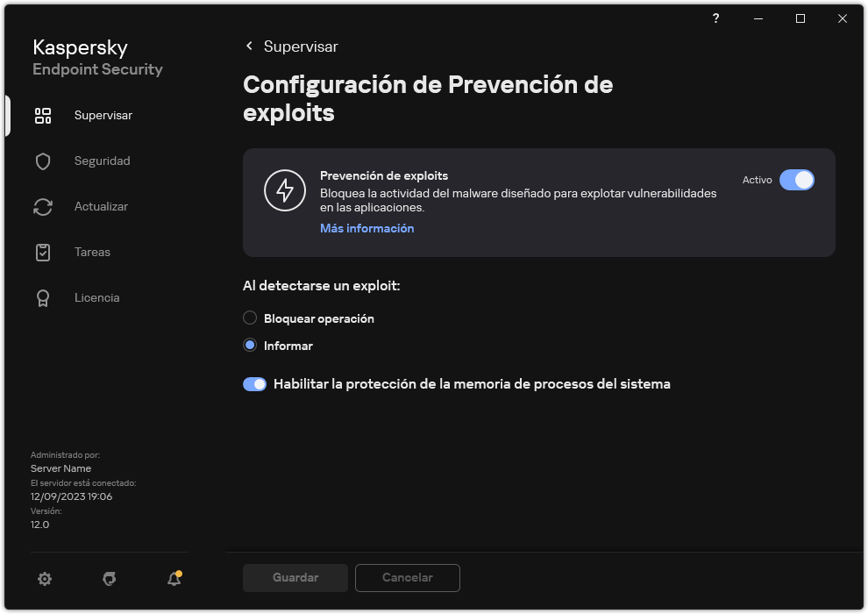Image resolution: width=868 pixels, height=614 pixels.
Task: Click the support Kaspersky icon at bottom
Action: pos(109,579)
